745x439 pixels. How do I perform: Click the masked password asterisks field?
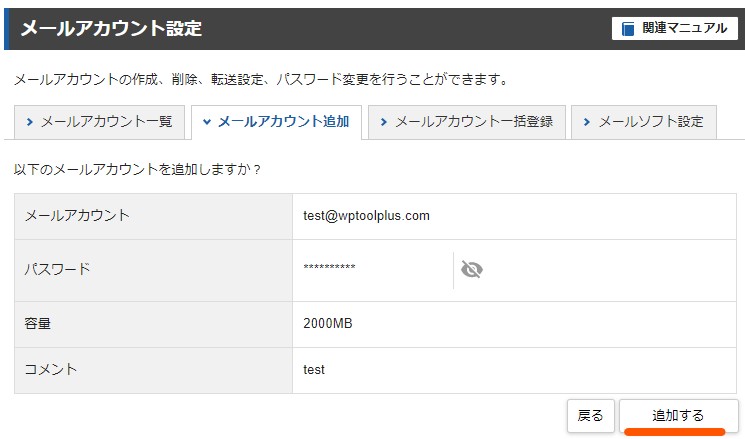click(329, 267)
